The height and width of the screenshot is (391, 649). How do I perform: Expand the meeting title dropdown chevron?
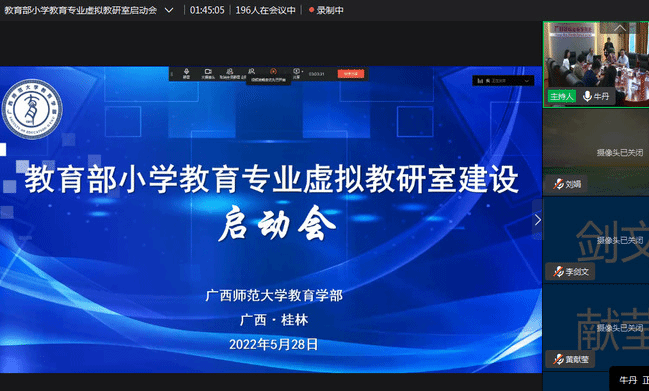click(169, 10)
